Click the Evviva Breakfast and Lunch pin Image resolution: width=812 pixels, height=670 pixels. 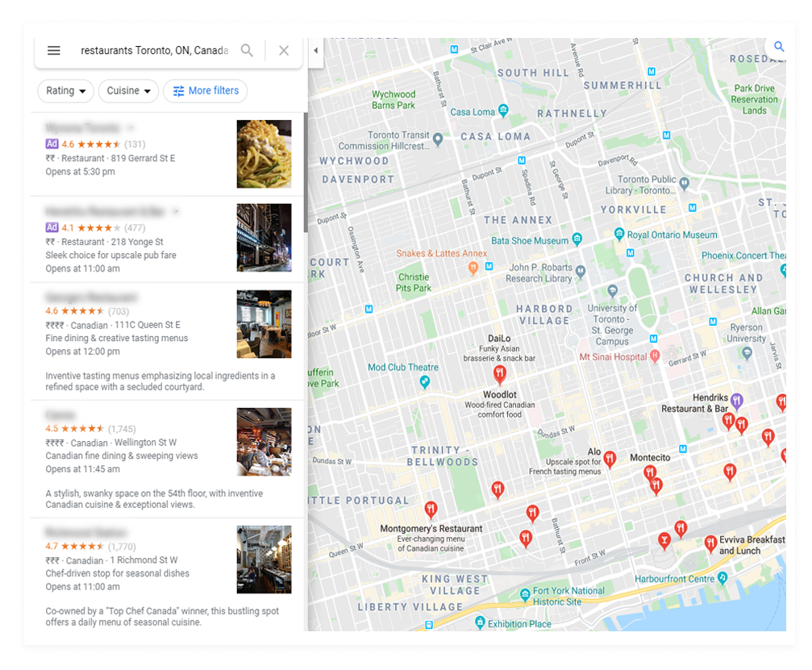point(710,543)
